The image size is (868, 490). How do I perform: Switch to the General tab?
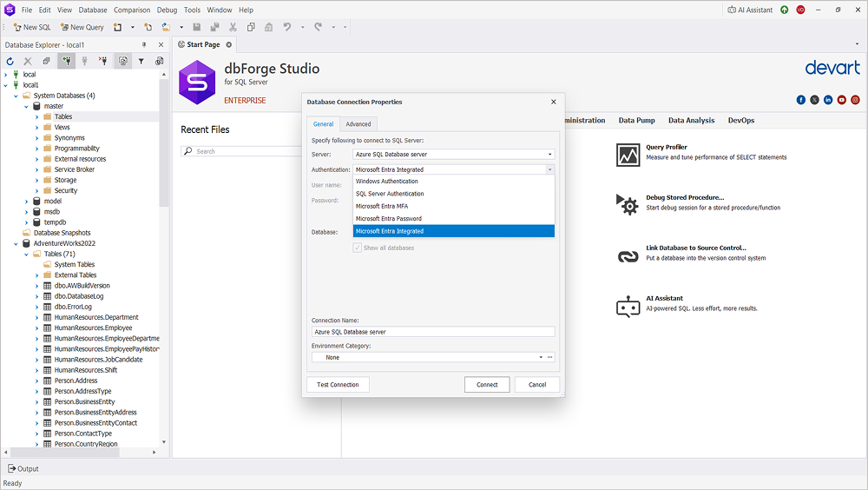(323, 124)
